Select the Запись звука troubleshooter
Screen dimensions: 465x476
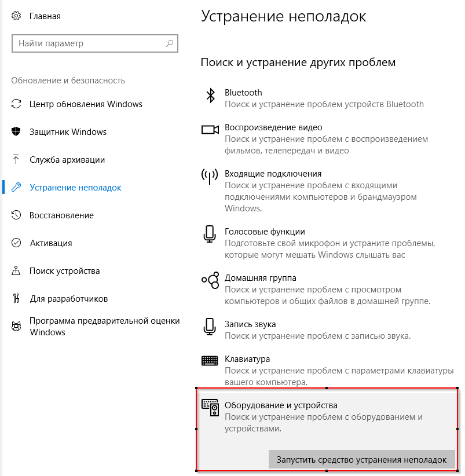(x=327, y=330)
